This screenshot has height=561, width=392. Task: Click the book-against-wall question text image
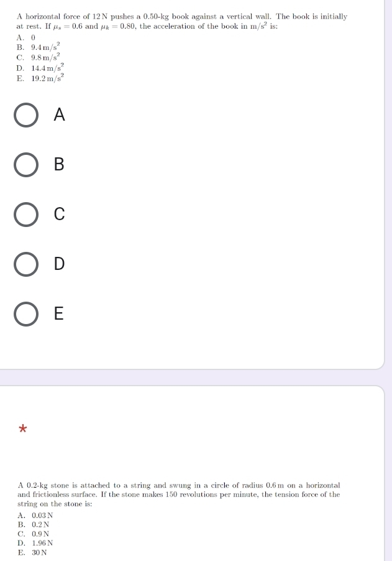pos(182,47)
